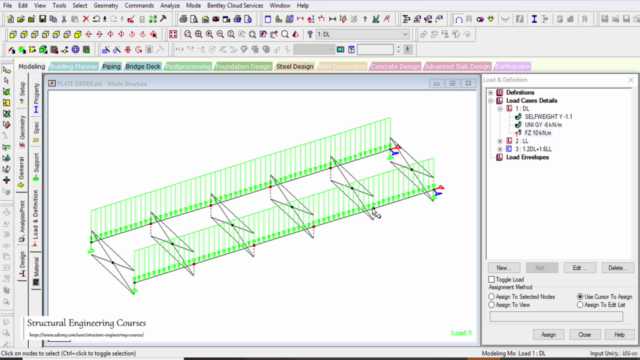Select Use Cursor To Assign radio button

coord(580,297)
